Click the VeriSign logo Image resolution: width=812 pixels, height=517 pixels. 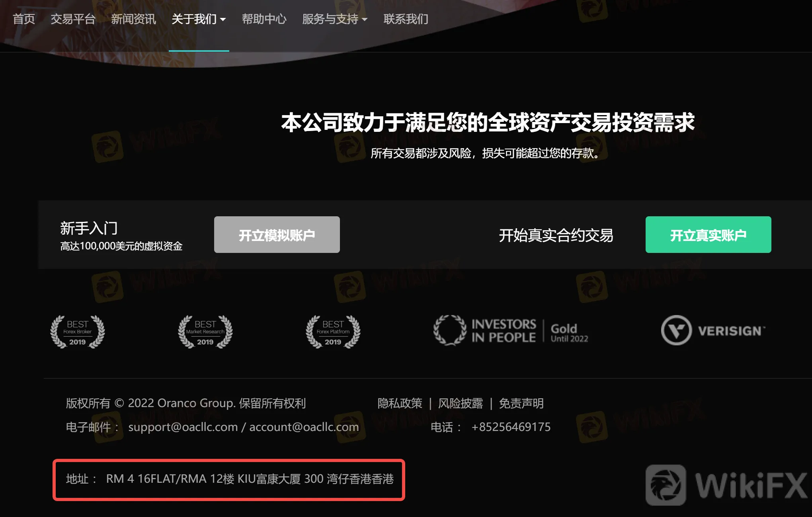tap(713, 331)
